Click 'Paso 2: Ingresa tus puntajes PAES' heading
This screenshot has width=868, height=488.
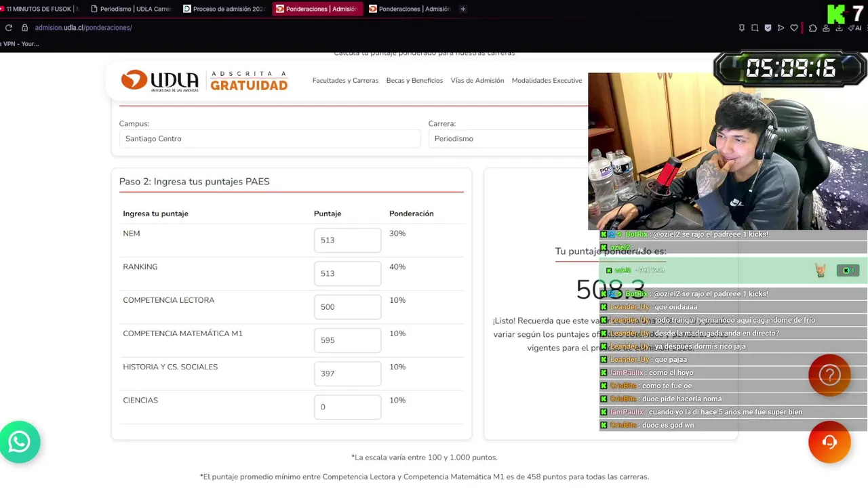pos(194,182)
